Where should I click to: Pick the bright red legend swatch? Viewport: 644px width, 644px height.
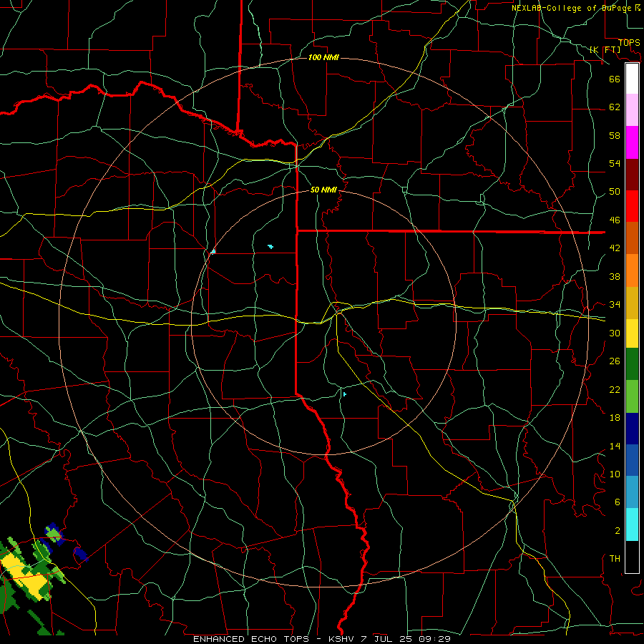tap(632, 206)
